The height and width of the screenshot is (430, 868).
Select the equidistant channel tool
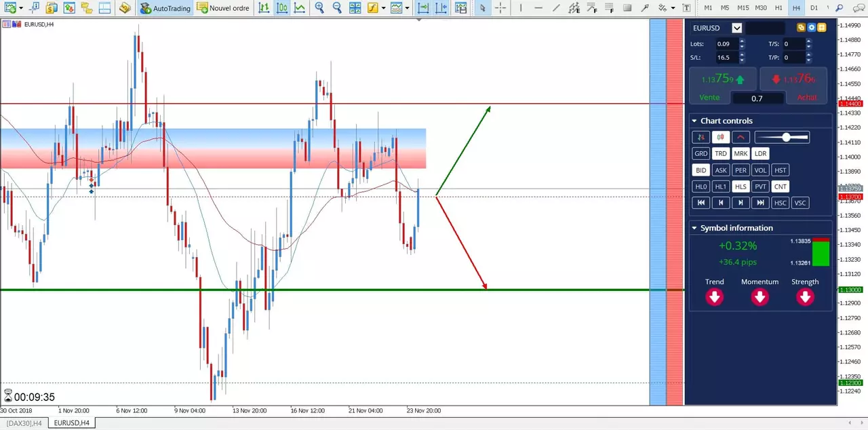[x=574, y=8]
